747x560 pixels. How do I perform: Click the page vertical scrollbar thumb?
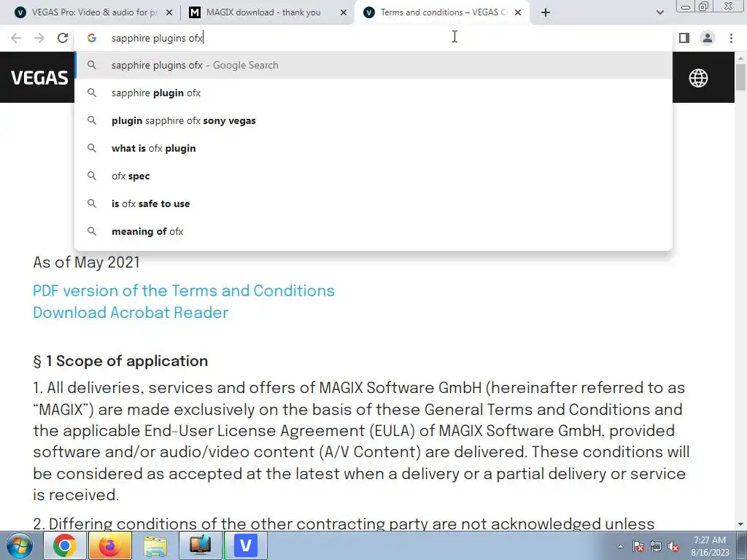click(740, 76)
